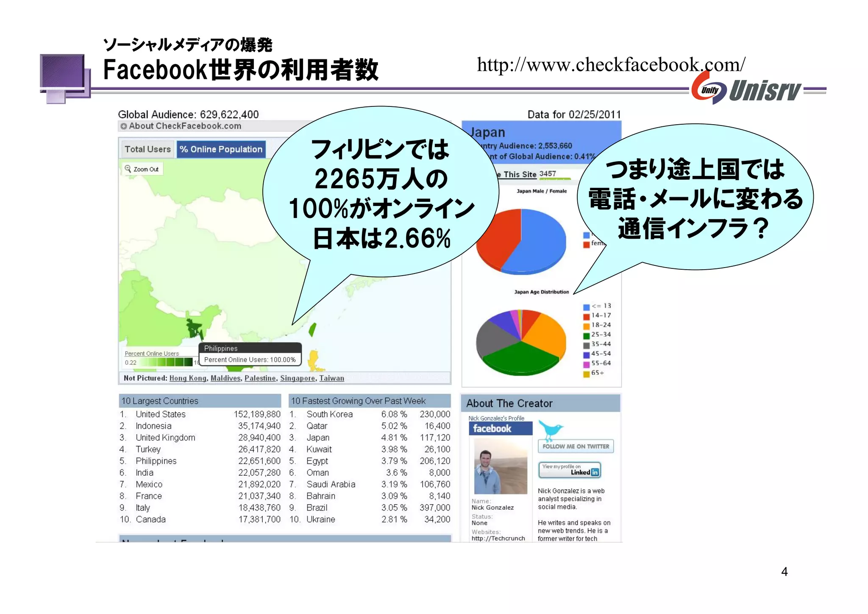Click the Philippines Percent Online Users tooltip

pos(250,354)
